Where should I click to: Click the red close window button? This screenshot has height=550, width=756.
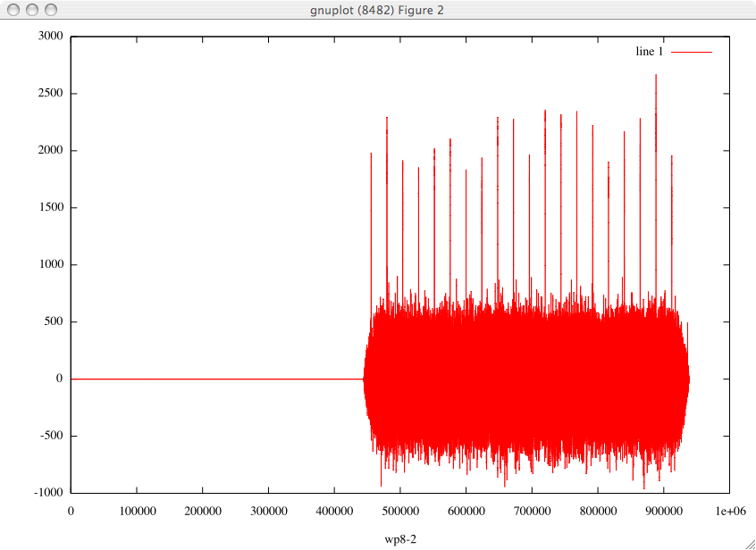pyautogui.click(x=13, y=10)
